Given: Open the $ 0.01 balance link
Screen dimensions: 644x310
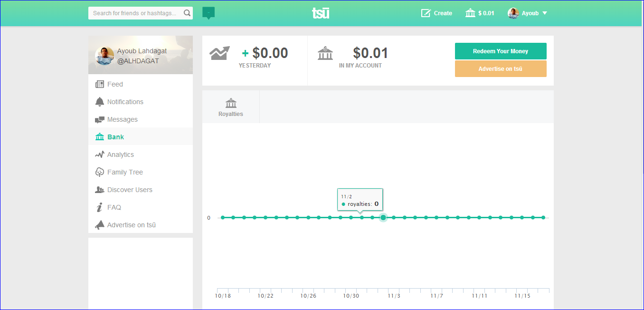Looking at the screenshot, I should (486, 13).
